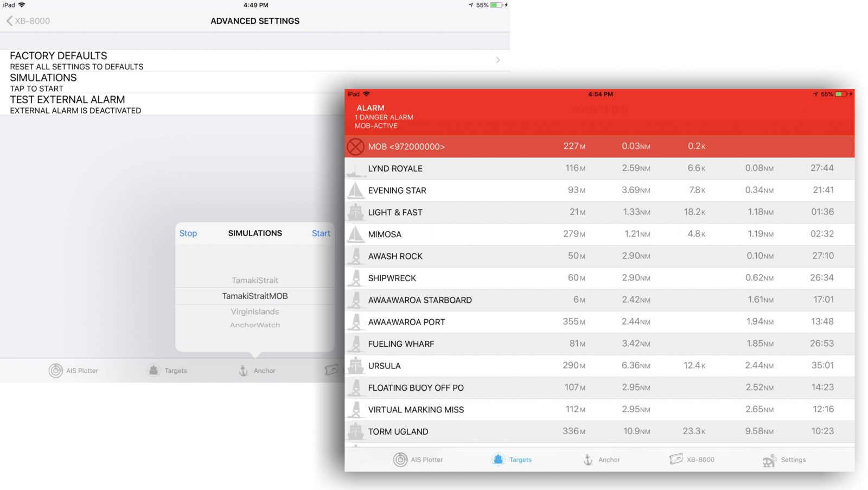The height and width of the screenshot is (490, 868).
Task: Tap the red MOB crossed-circle icon
Action: pyautogui.click(x=357, y=146)
